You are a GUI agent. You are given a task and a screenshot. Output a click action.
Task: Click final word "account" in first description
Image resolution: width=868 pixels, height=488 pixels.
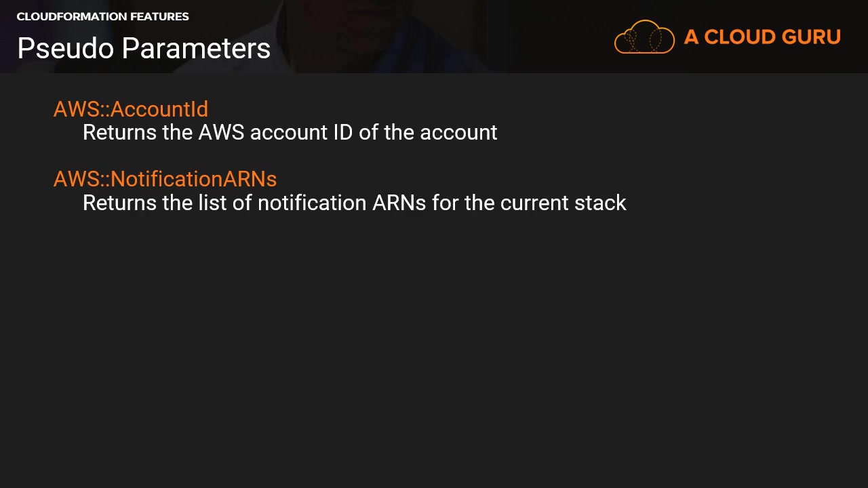point(458,132)
